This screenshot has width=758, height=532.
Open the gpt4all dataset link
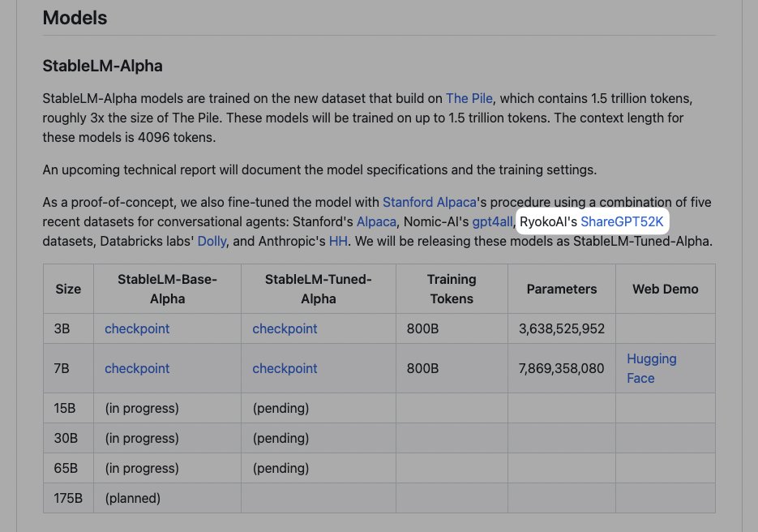492,222
